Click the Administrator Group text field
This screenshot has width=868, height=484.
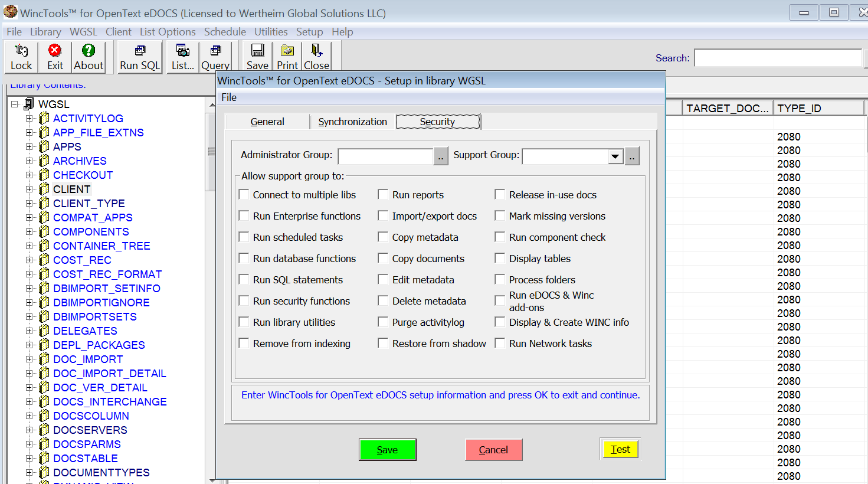point(385,156)
